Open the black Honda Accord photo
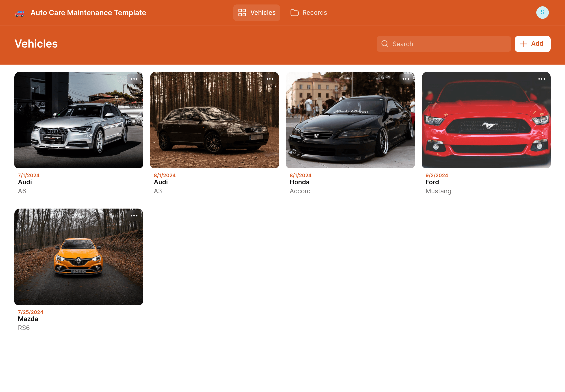This screenshot has width=565, height=392. (350, 120)
